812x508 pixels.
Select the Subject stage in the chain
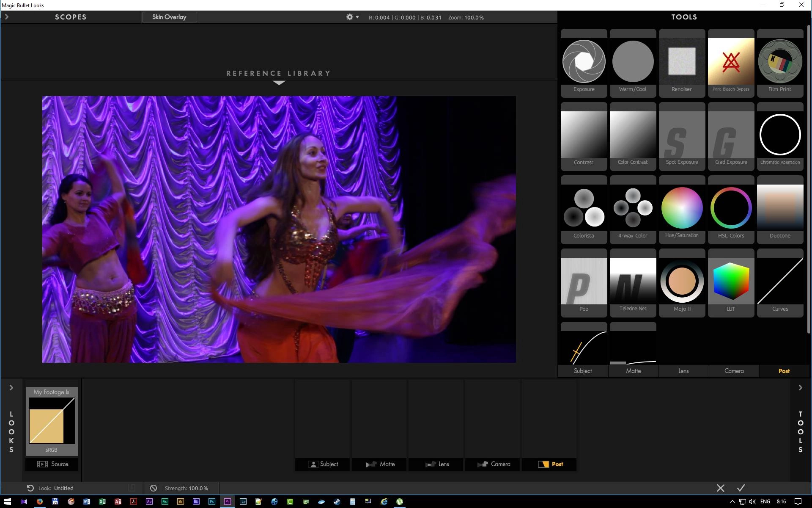pyautogui.click(x=323, y=464)
